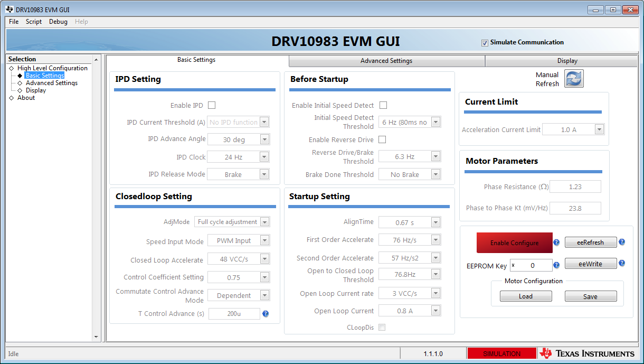Click Phase to Phase Kt input field
Viewport: 644px width, 364px height.
click(x=575, y=208)
